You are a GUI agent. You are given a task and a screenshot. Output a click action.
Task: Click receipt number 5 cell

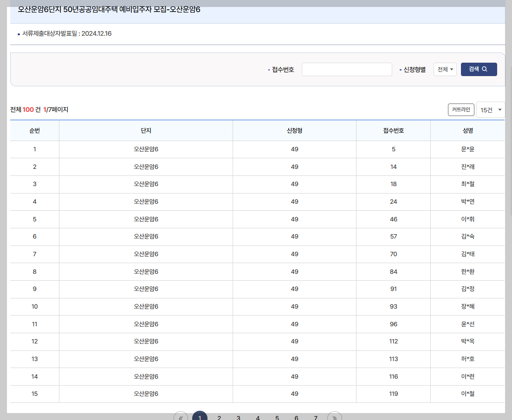click(394, 149)
